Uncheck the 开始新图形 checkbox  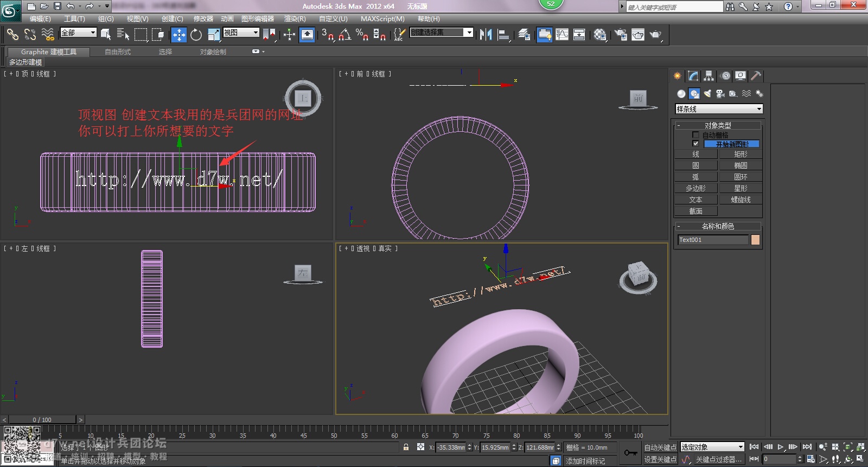click(695, 143)
